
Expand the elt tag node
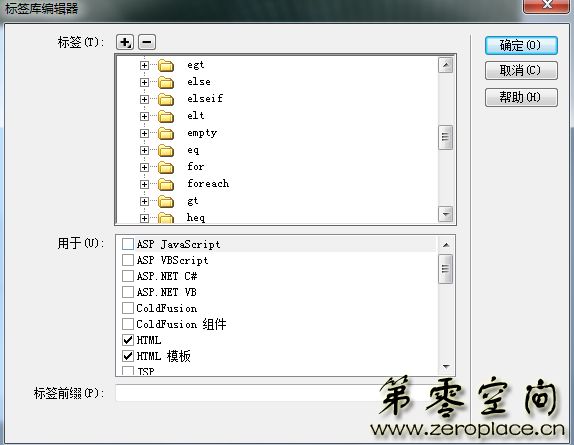point(144,116)
